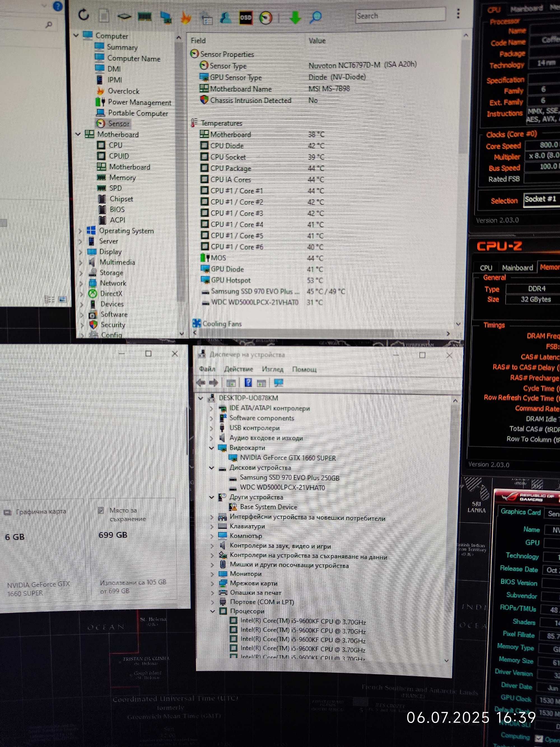Select Power Management in AIDA64 tree
Viewport: 560px width, 747px height.
pyautogui.click(x=139, y=102)
